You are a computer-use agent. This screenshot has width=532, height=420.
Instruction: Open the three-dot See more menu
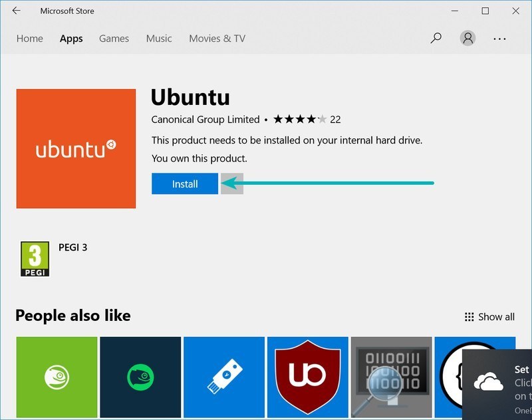[x=500, y=39]
